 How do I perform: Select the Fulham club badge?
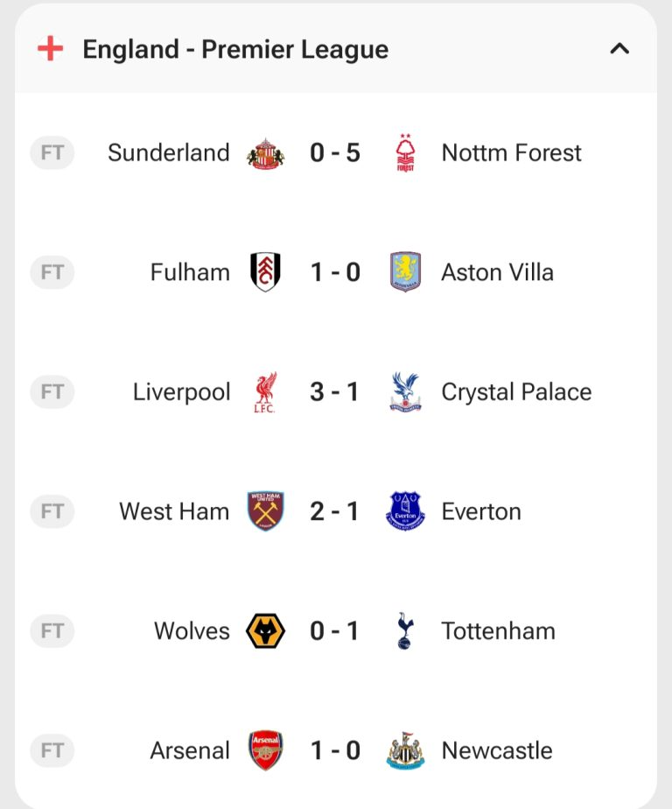265,272
